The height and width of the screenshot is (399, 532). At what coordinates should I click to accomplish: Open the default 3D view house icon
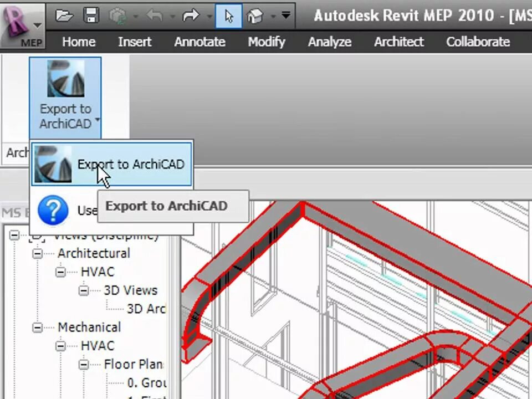coord(255,16)
